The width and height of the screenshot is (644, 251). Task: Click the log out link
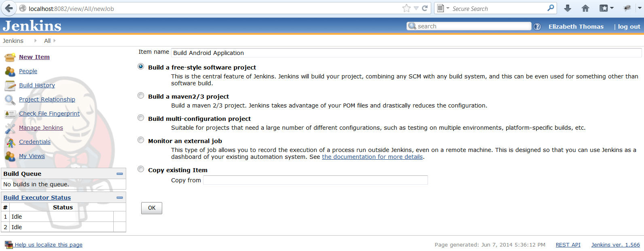click(629, 27)
